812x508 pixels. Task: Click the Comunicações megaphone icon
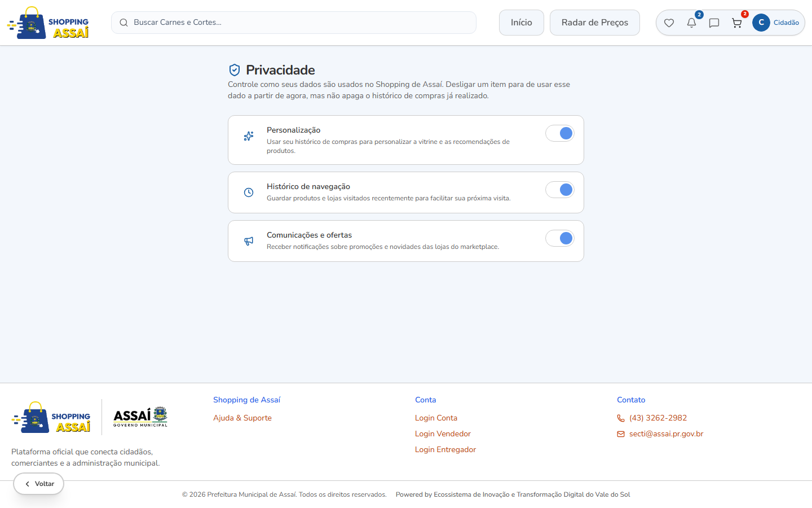click(x=249, y=241)
